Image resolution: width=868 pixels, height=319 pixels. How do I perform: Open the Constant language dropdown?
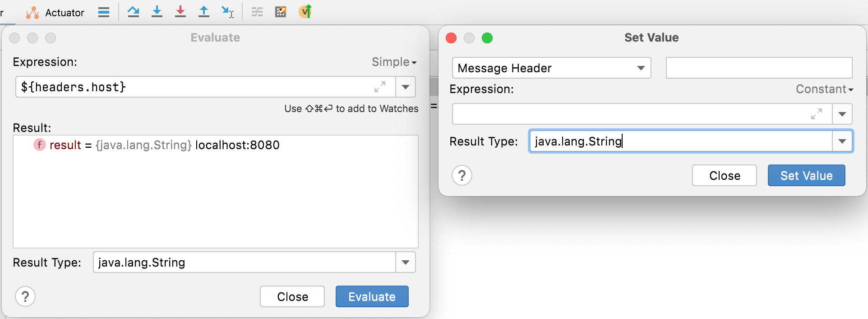(x=824, y=89)
